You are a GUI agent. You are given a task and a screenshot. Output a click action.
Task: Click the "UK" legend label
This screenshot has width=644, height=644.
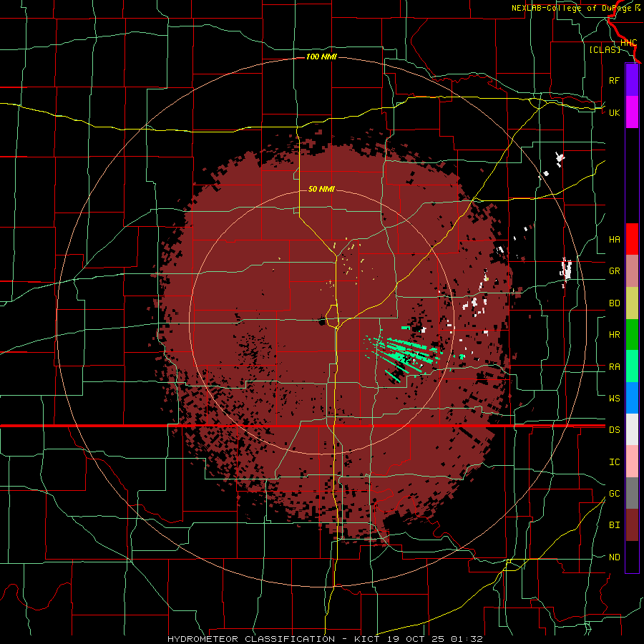point(614,112)
